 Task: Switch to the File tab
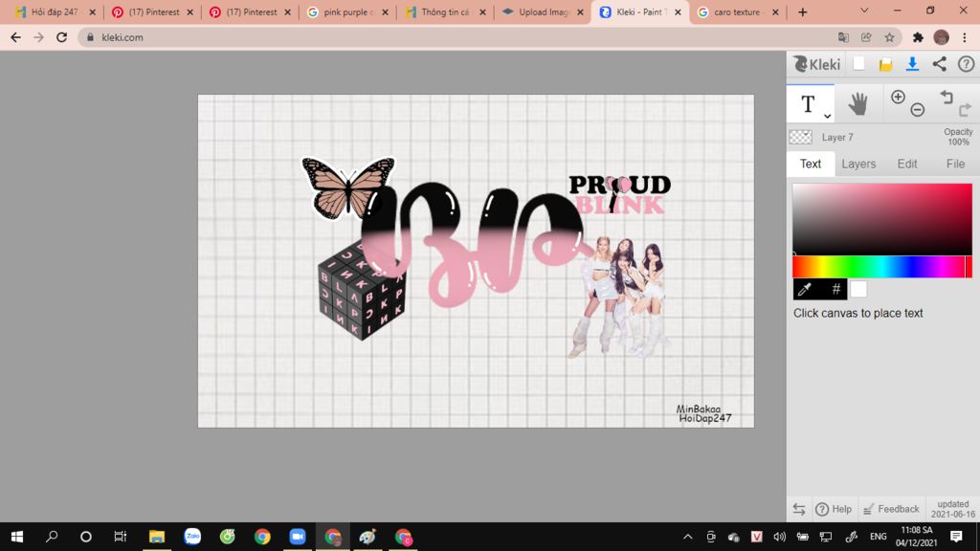coord(955,164)
